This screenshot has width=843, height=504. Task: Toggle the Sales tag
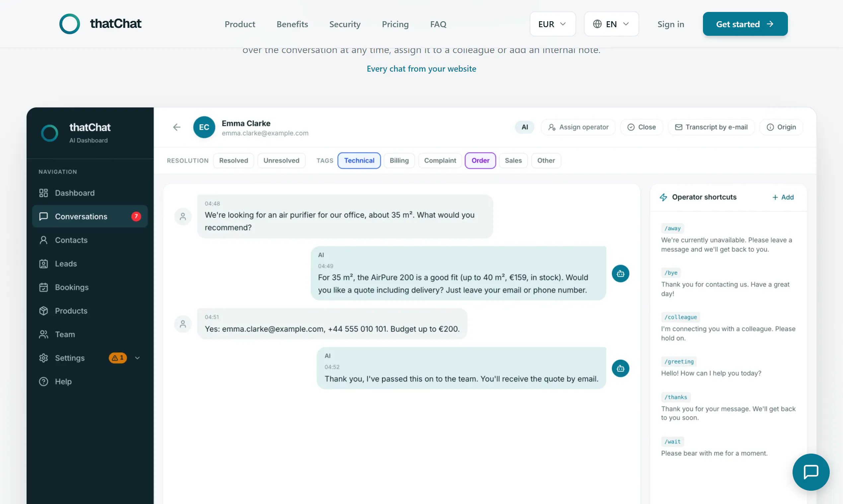pos(513,160)
